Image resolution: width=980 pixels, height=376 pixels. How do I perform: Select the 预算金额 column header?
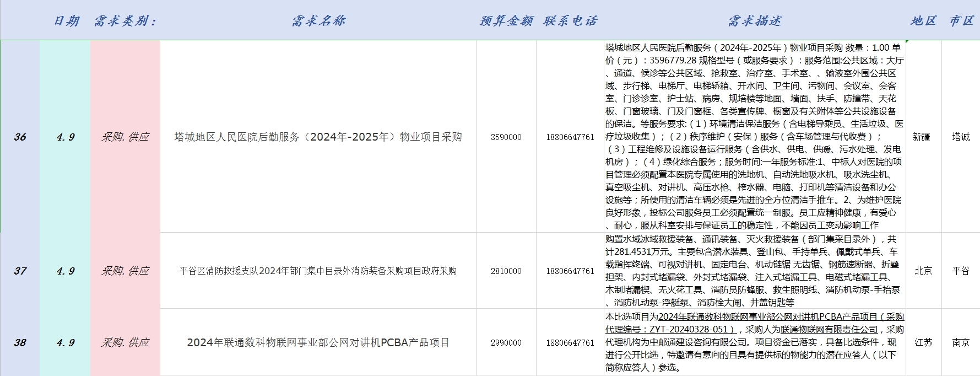tap(506, 21)
